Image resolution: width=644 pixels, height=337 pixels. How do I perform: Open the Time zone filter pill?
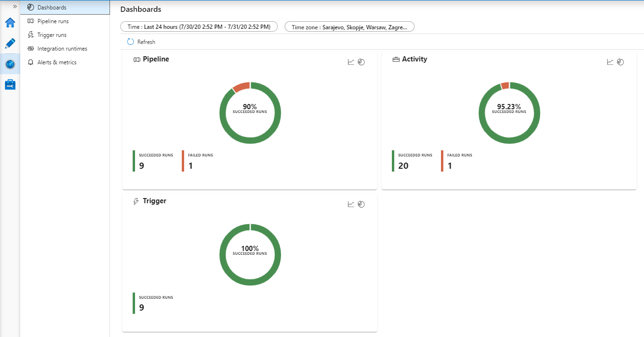click(349, 27)
